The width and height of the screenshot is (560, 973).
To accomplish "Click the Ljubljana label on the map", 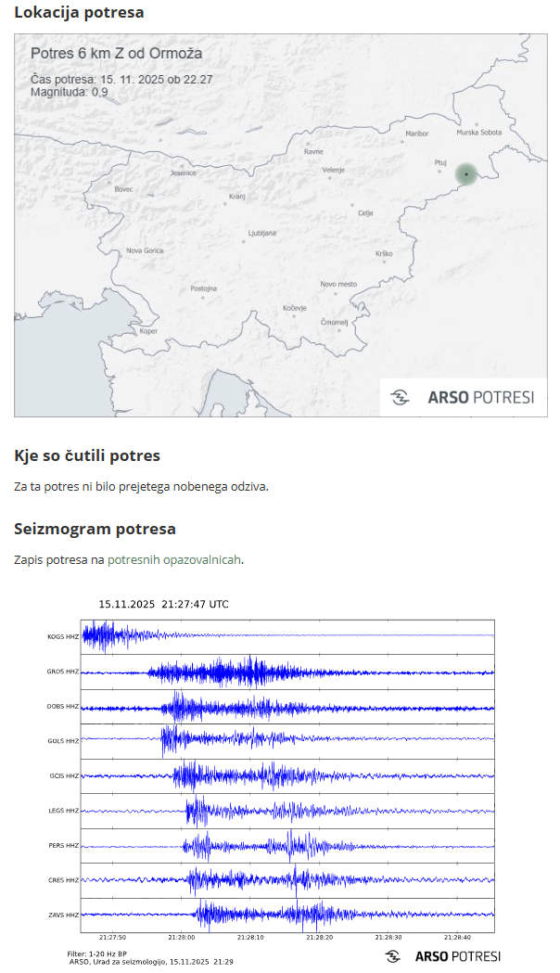I will click(262, 233).
